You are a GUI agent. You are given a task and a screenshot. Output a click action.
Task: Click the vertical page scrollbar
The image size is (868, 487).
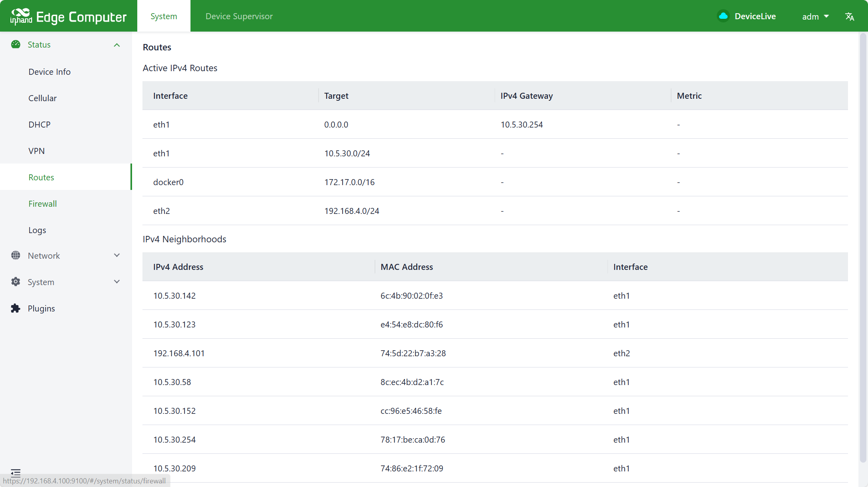pos(863,248)
